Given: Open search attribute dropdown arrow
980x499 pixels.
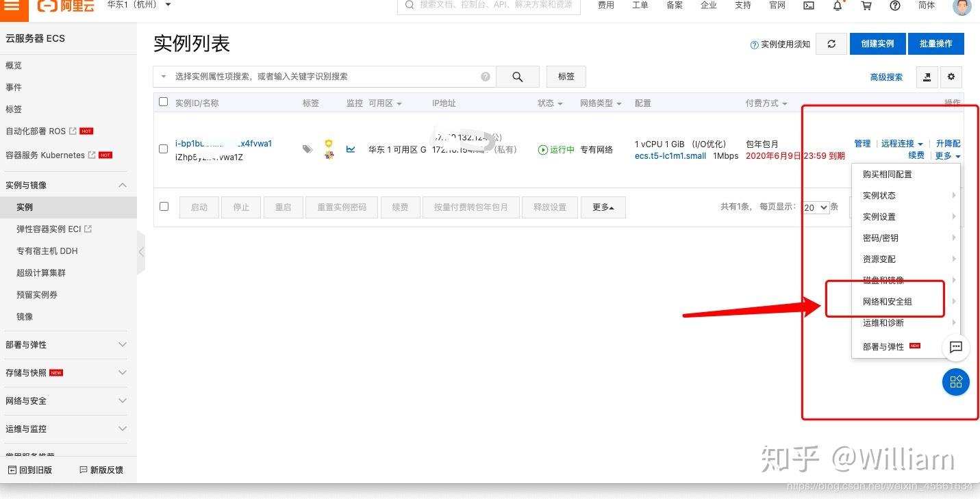Looking at the screenshot, I should (x=164, y=77).
